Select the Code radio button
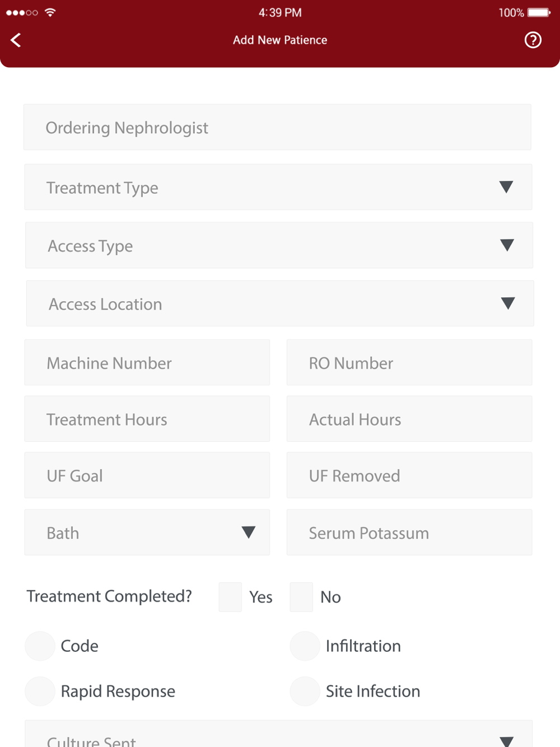 pos(40,646)
